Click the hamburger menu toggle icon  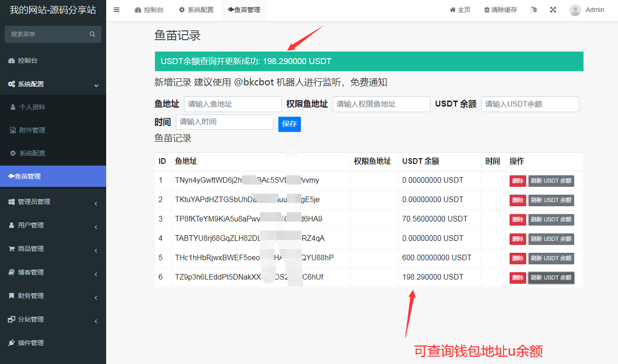(116, 10)
